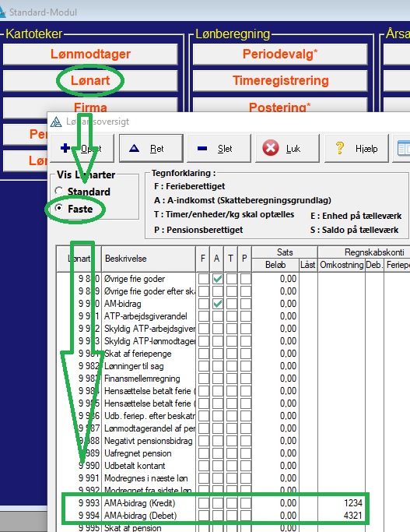Open Timeregistrering under Lønberegning

point(280,81)
